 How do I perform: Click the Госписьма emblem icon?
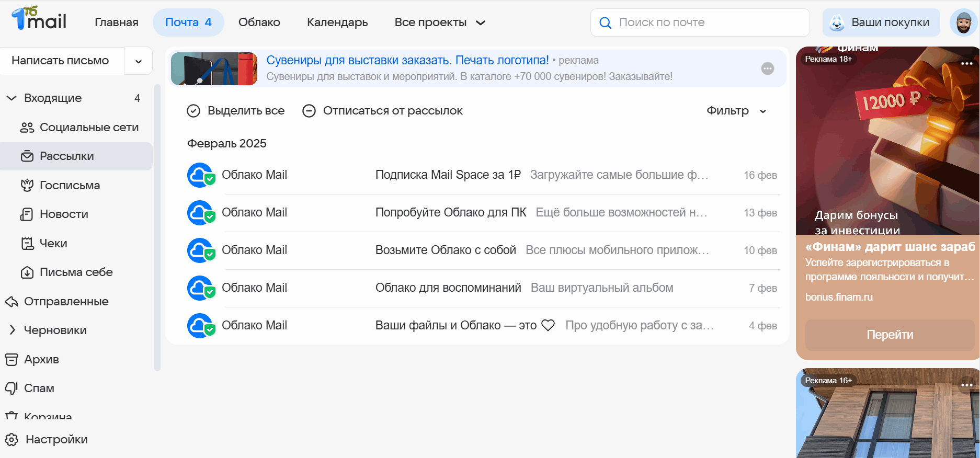click(x=27, y=185)
